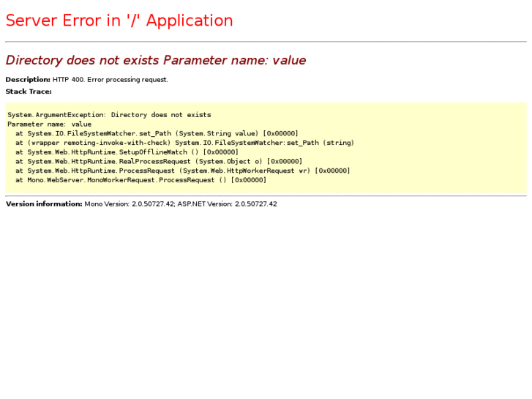Image resolution: width=532 pixels, height=399 pixels.
Task: Click the italic 'Directory does not exists' error title
Action: coord(156,60)
